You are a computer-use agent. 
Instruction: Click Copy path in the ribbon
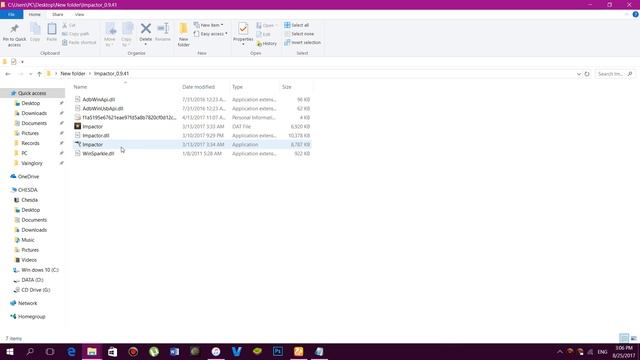tap(76, 34)
